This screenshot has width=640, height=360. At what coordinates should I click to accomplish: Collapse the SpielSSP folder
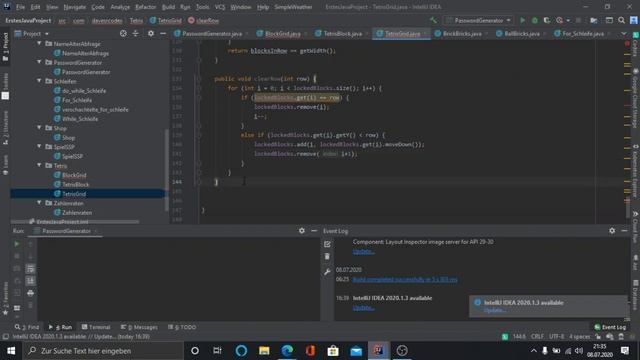39,147
